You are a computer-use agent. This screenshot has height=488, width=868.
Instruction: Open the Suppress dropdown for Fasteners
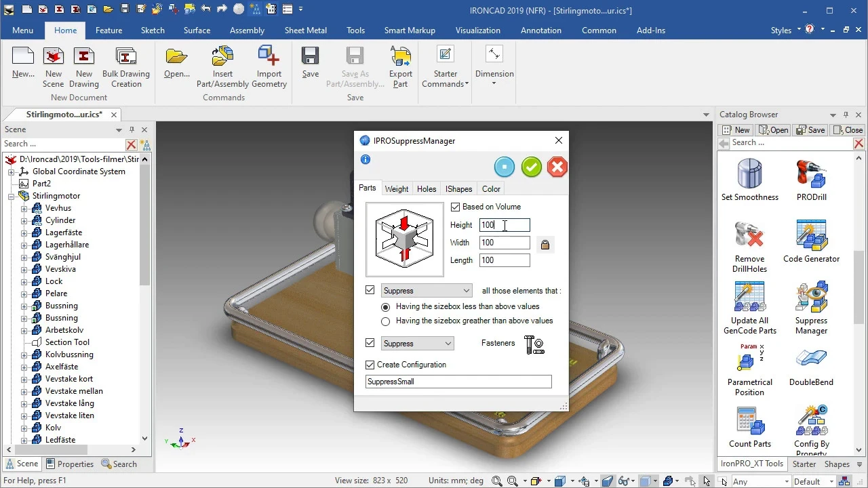[x=418, y=344]
